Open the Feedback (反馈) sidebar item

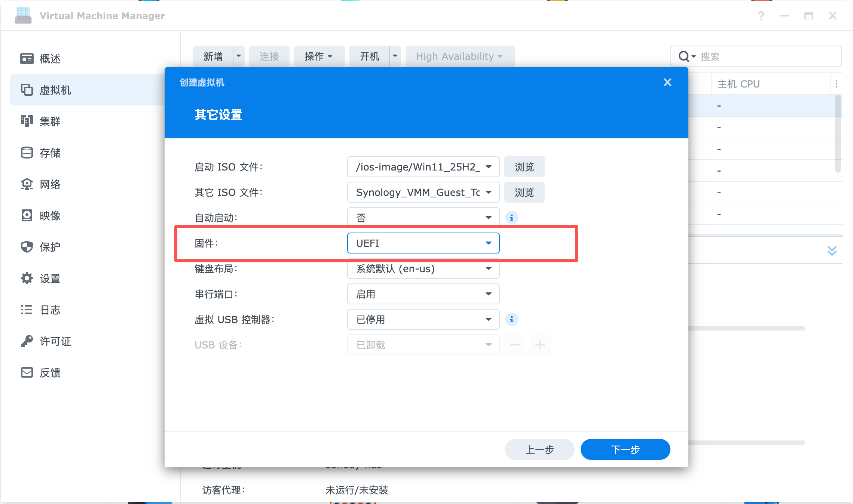click(x=50, y=373)
